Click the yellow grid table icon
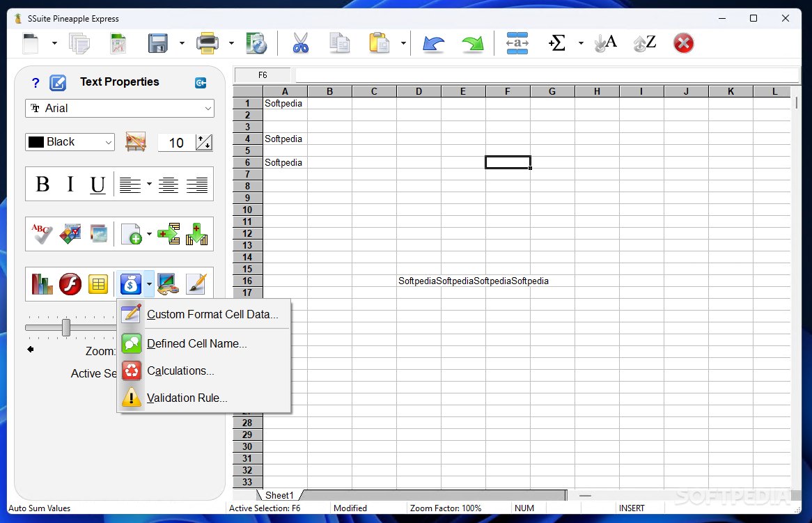This screenshot has height=523, width=812. [98, 284]
